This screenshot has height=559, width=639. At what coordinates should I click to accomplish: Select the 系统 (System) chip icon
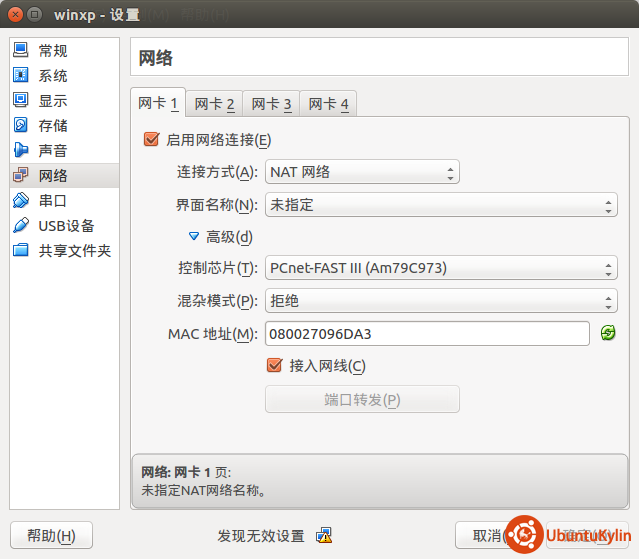pyautogui.click(x=21, y=76)
